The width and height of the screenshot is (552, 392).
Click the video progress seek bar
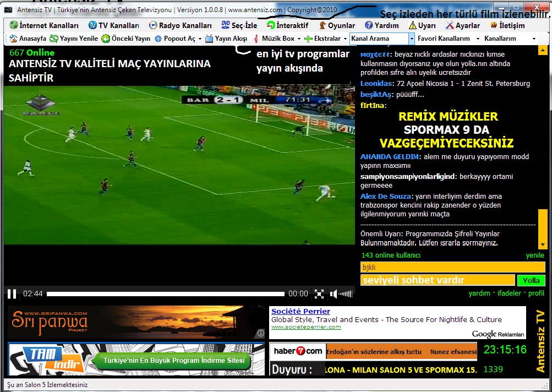pyautogui.click(x=166, y=294)
